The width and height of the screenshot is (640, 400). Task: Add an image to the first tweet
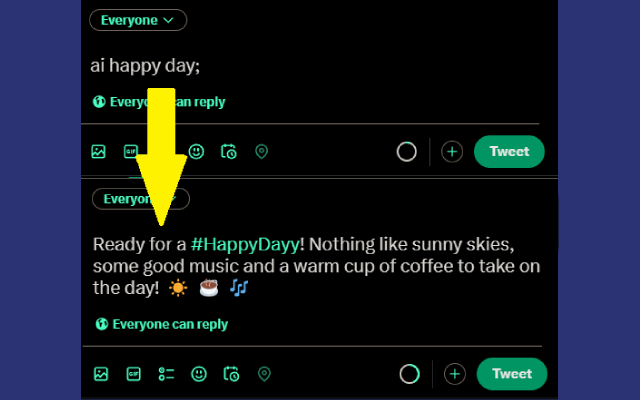pyautogui.click(x=98, y=152)
